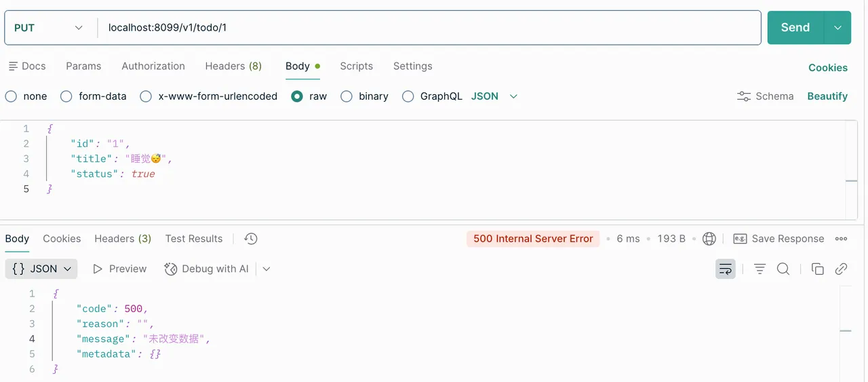Open the Test Results tab
Viewport: 868px width, 382px height.
194,239
